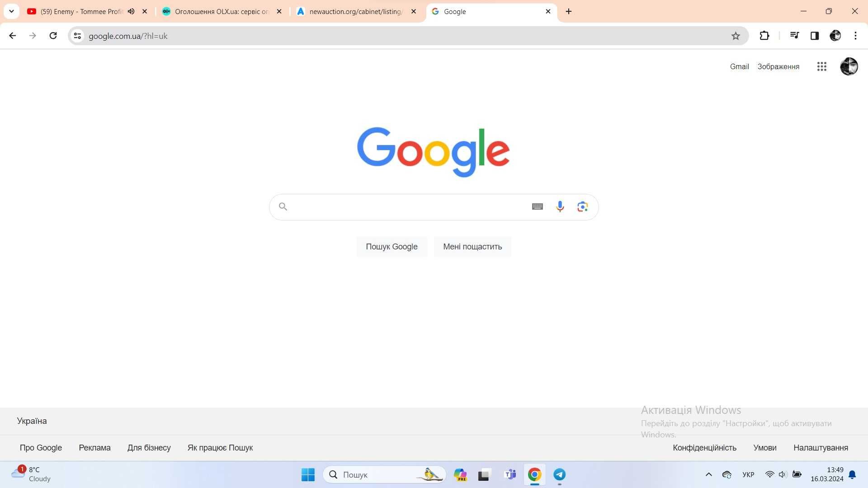Open clock and calendar 13:49
Image resolution: width=868 pixels, height=488 pixels.
click(x=827, y=474)
